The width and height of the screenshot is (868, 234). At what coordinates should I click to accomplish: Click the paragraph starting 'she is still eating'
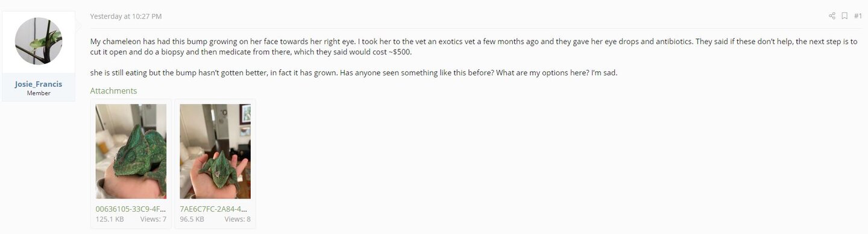pyautogui.click(x=354, y=73)
